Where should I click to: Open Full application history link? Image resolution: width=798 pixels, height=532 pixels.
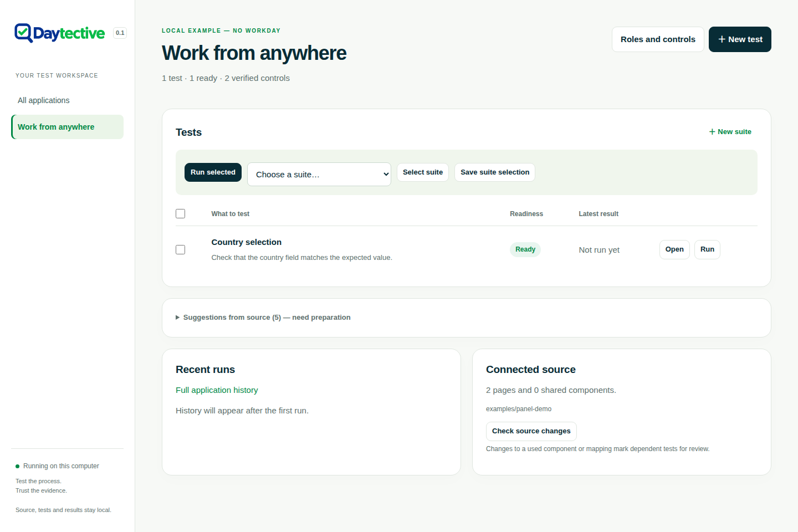coord(217,390)
